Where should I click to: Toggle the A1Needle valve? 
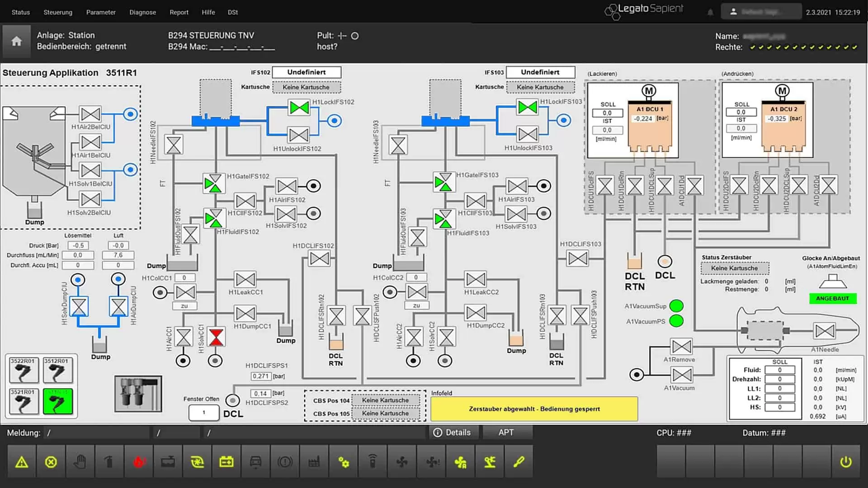(x=825, y=331)
